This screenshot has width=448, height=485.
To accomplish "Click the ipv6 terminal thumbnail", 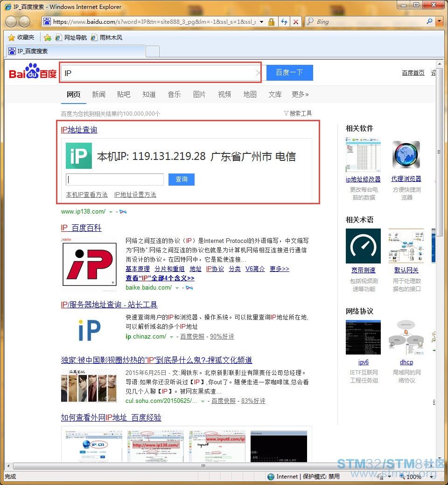I will click(x=363, y=338).
